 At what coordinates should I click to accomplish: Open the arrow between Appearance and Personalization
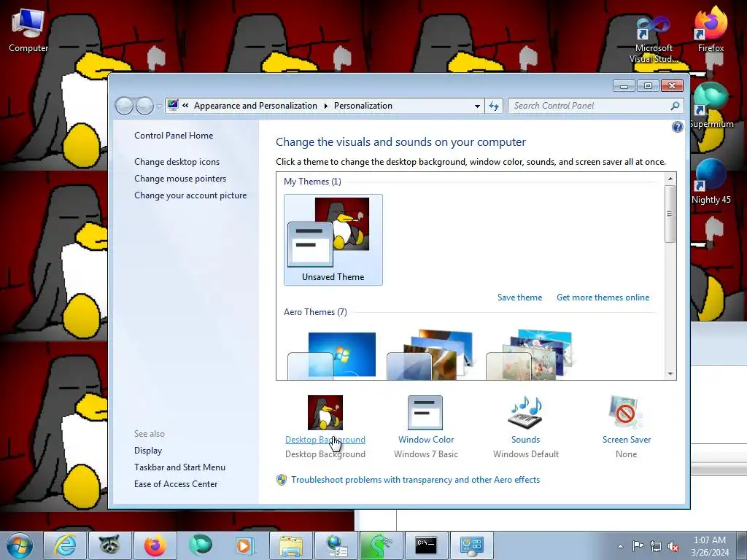(x=326, y=106)
